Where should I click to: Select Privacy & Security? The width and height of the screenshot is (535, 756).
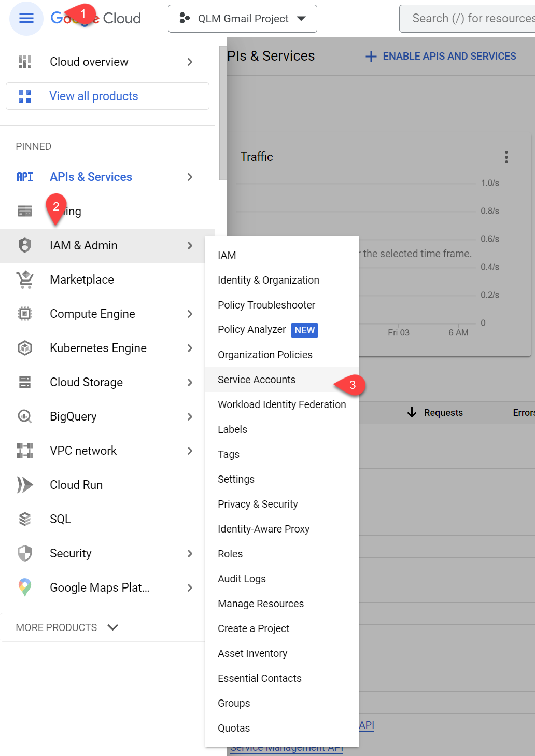pyautogui.click(x=282, y=504)
